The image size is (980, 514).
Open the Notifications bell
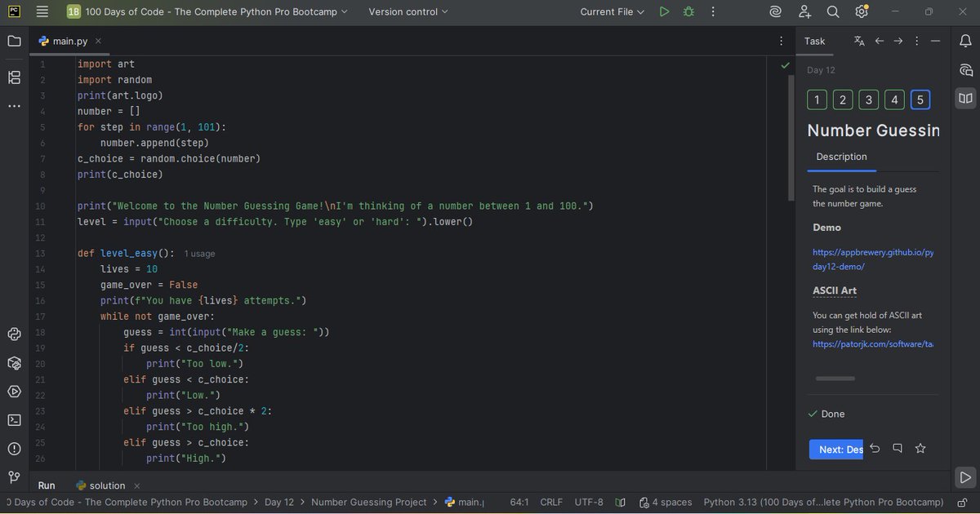[965, 41]
